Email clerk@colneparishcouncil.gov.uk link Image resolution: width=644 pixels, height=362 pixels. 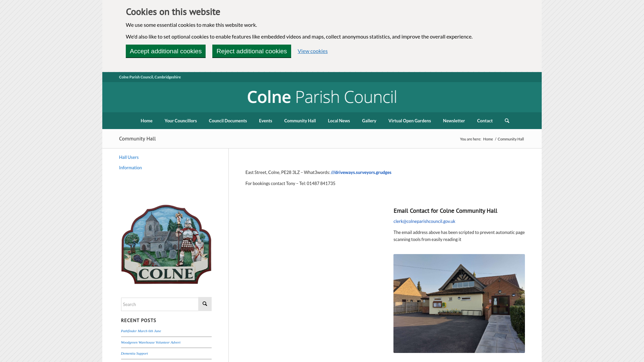click(x=424, y=221)
